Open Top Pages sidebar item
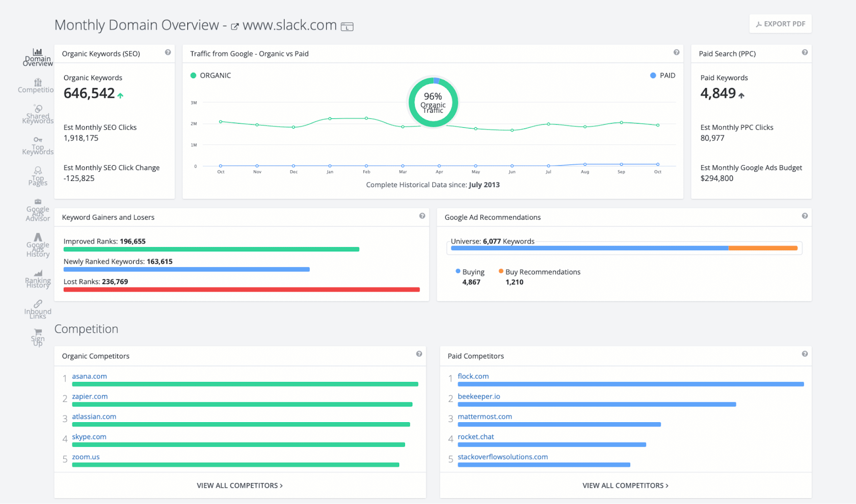 coord(37,177)
